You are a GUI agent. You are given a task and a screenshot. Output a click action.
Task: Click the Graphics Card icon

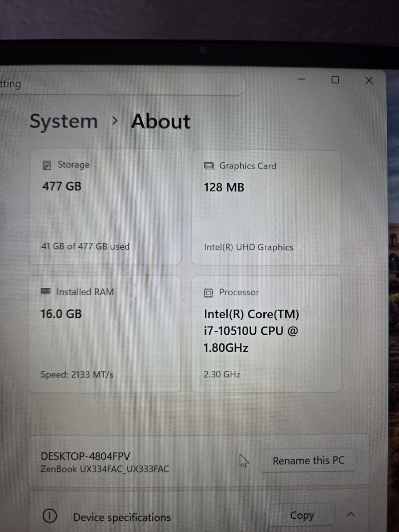click(x=209, y=166)
